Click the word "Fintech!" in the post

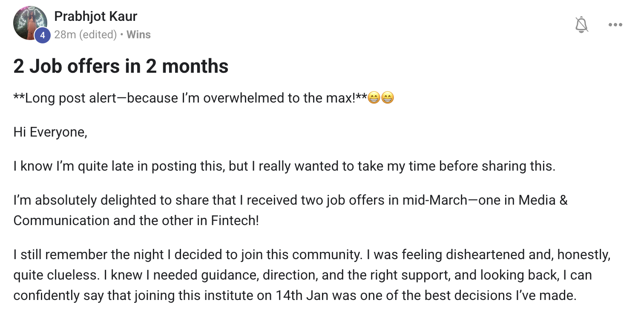[x=235, y=220]
